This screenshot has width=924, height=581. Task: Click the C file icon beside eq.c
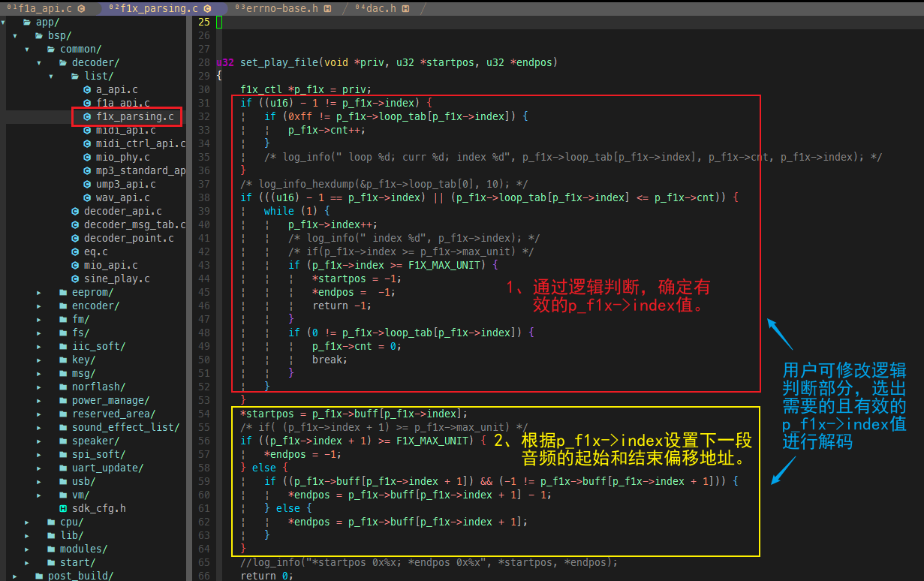(x=75, y=252)
